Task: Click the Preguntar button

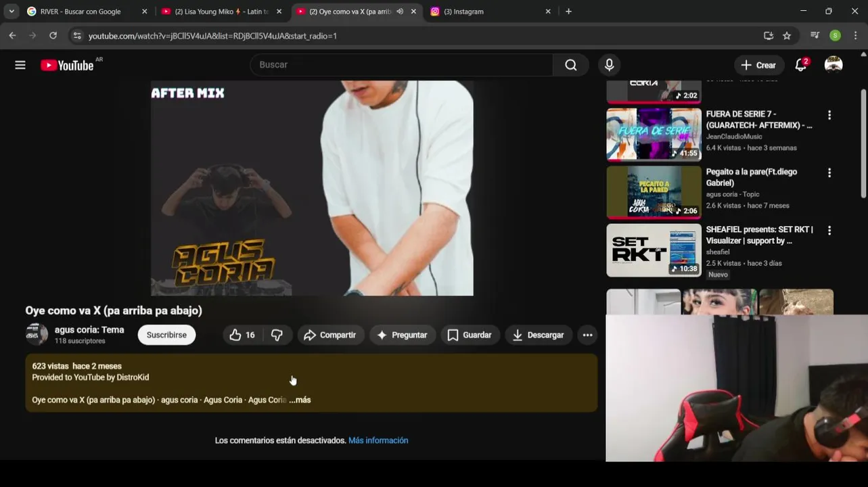Action: [402, 335]
